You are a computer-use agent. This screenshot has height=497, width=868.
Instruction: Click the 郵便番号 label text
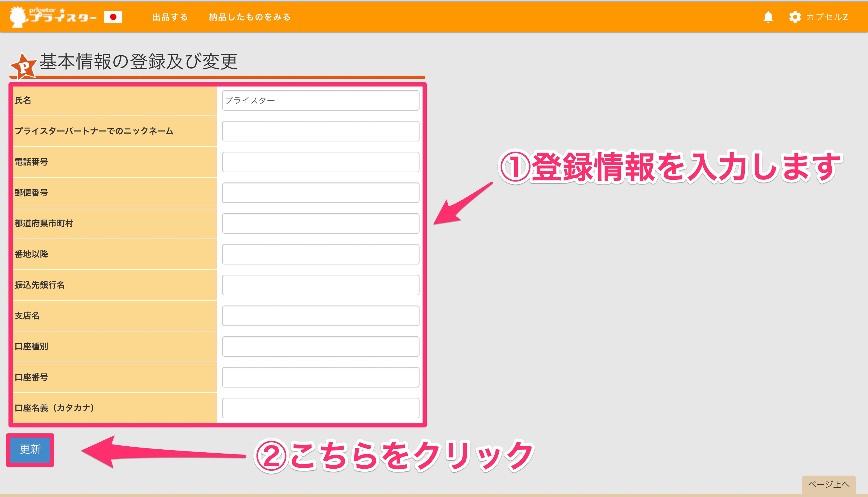[x=31, y=192]
